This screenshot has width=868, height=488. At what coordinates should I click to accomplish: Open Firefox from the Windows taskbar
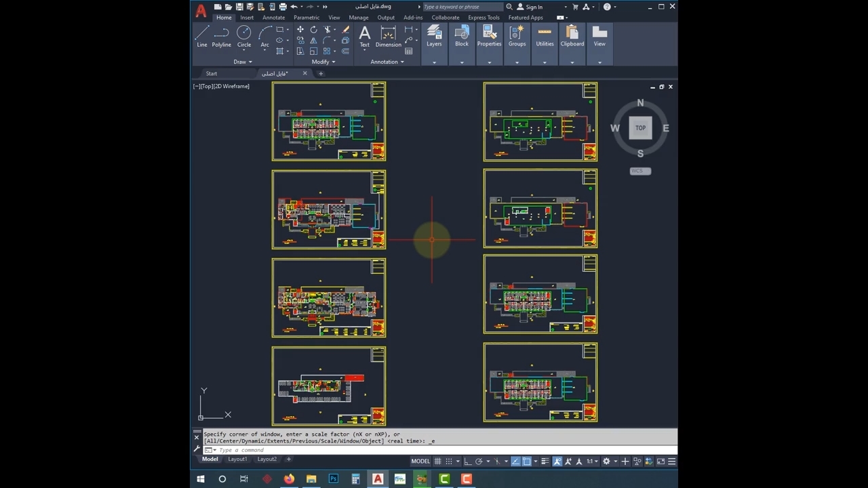[x=289, y=479]
